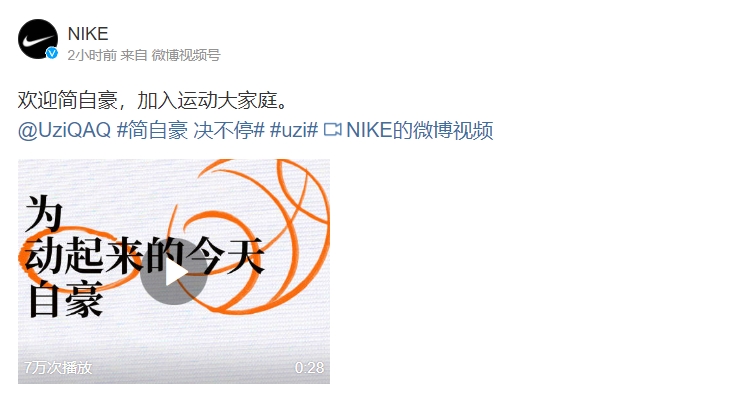
Task: Click the "来自" label beside the timestamp
Action: tap(134, 55)
